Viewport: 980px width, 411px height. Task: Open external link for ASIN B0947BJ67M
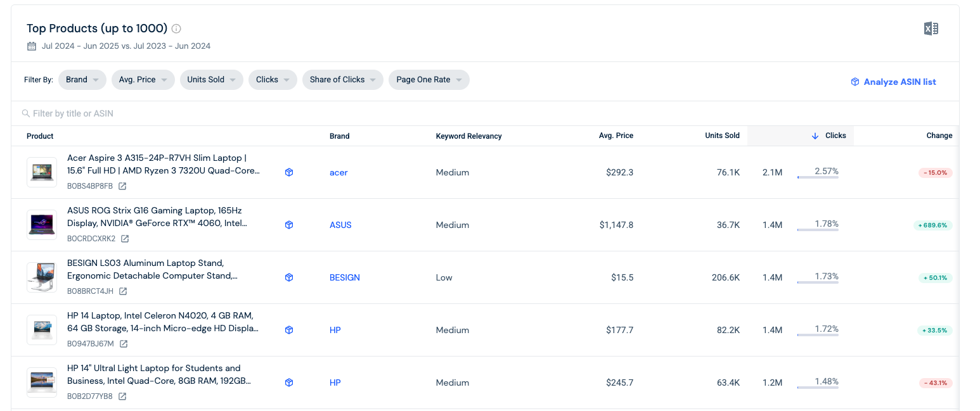coord(124,344)
